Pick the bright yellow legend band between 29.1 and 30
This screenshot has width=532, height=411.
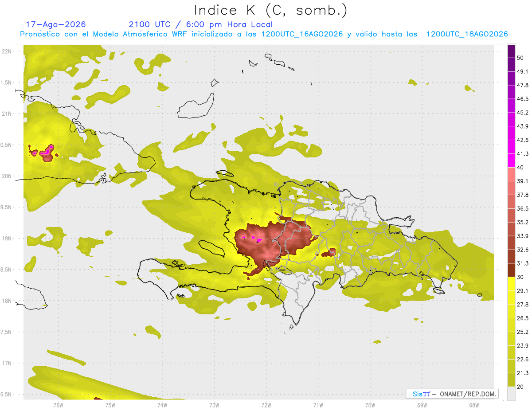[511, 284]
